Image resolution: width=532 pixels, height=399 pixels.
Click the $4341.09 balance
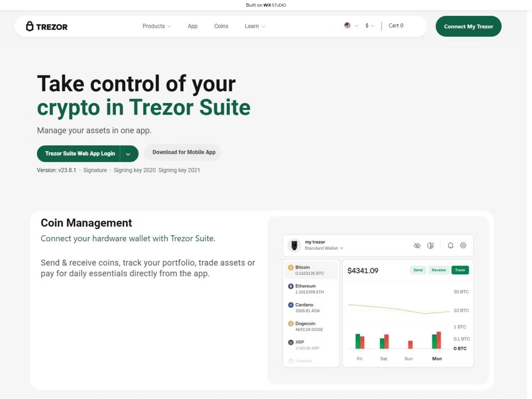click(363, 271)
